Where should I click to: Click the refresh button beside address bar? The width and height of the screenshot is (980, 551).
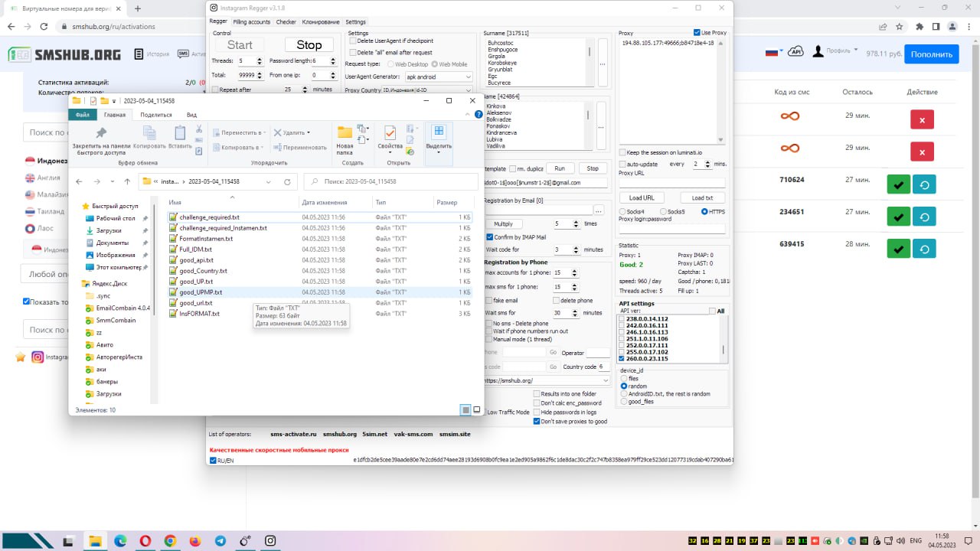287,182
